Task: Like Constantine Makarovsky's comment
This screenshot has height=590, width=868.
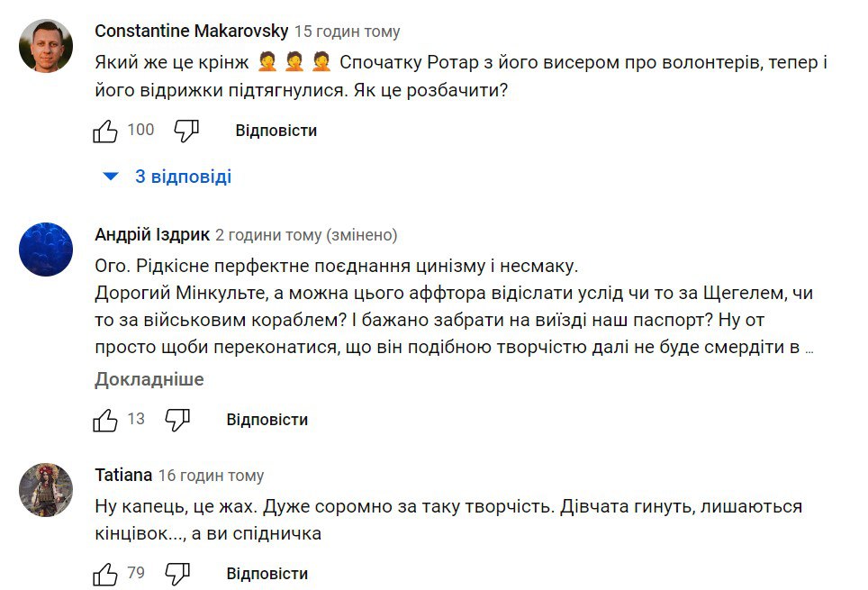Action: click(x=105, y=131)
